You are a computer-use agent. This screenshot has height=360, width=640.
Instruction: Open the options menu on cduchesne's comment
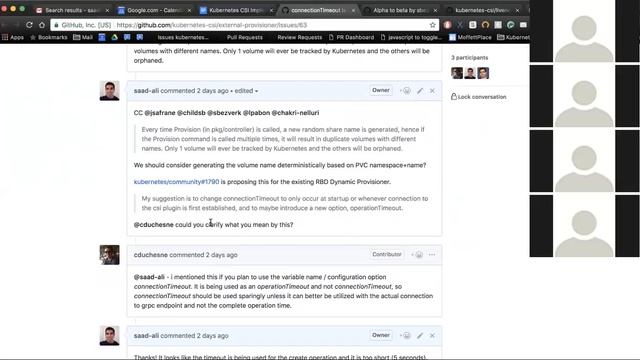432,255
